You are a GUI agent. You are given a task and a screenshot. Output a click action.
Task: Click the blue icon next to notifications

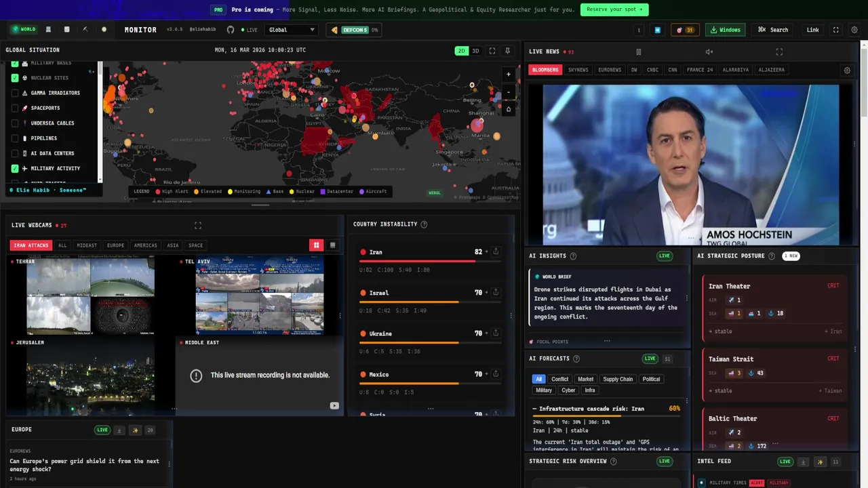click(657, 30)
